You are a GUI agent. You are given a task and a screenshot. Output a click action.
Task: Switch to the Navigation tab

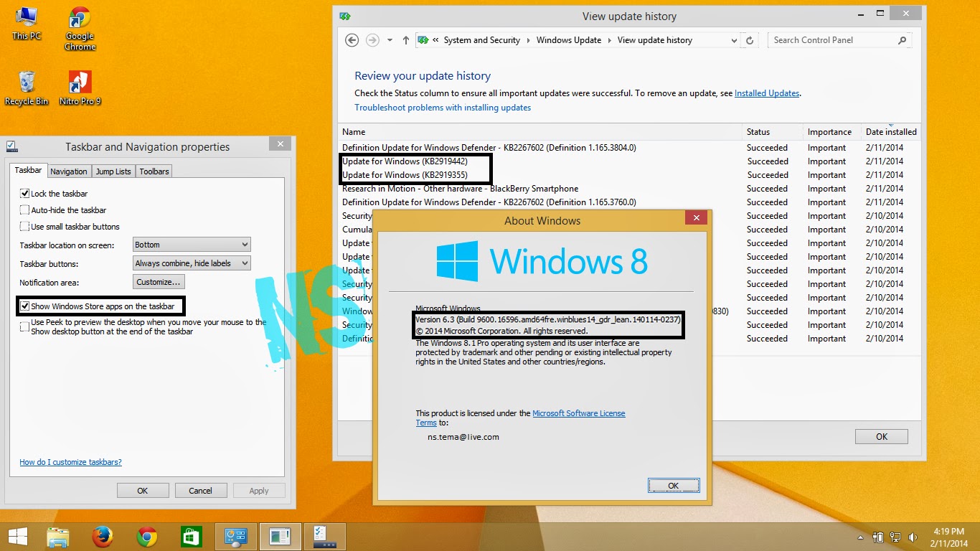[69, 171]
